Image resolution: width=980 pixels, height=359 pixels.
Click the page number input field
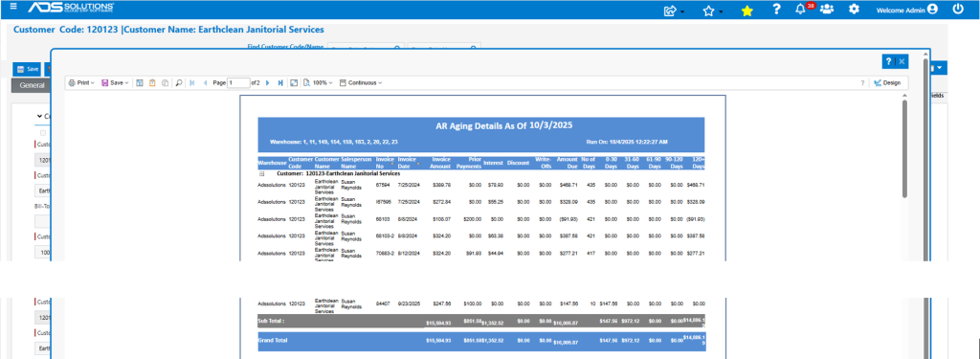(238, 82)
